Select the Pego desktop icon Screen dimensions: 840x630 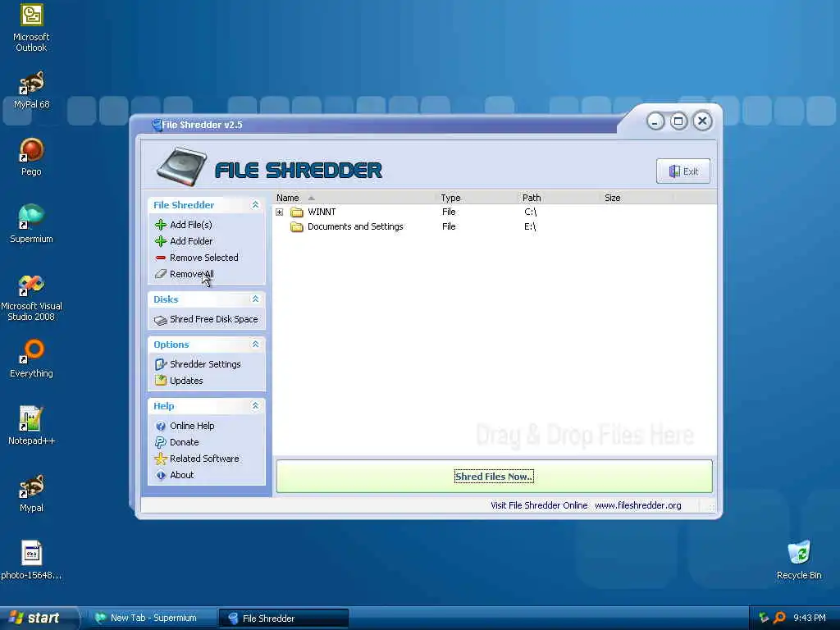pyautogui.click(x=31, y=157)
